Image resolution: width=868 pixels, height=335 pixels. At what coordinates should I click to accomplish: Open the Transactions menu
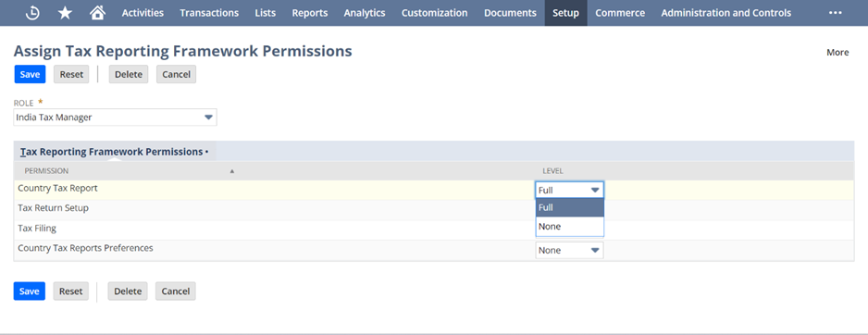(209, 13)
